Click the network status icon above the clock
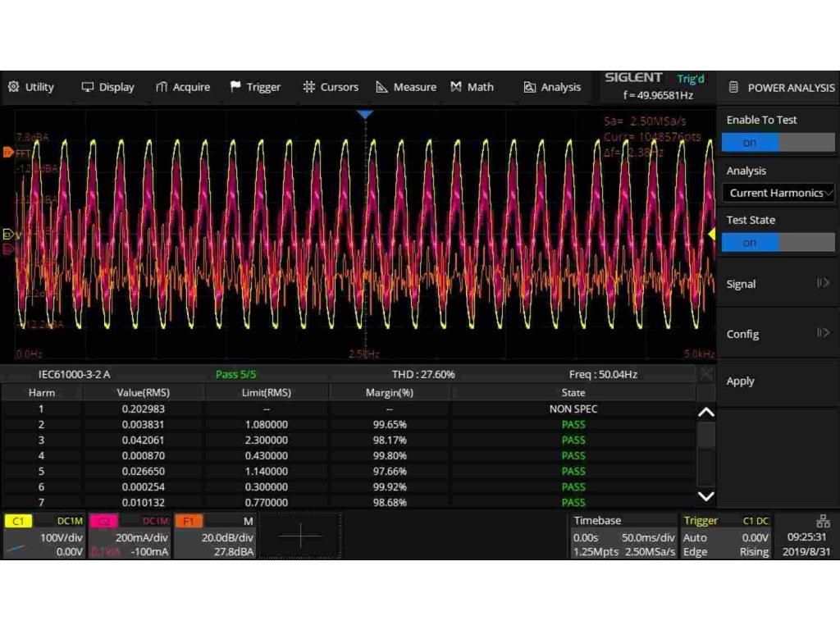Screen dimensions: 840x630 pos(823,521)
